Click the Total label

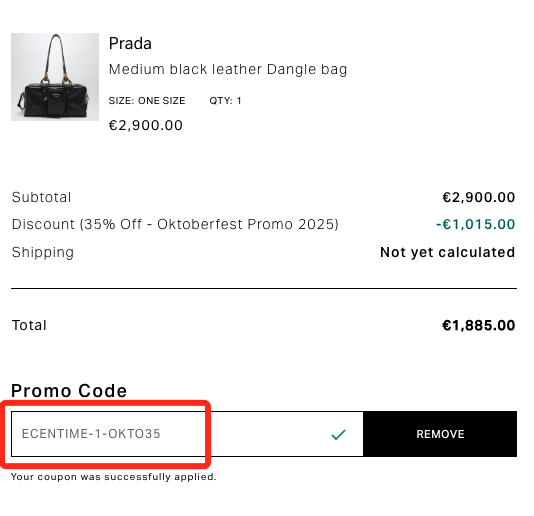click(x=29, y=325)
